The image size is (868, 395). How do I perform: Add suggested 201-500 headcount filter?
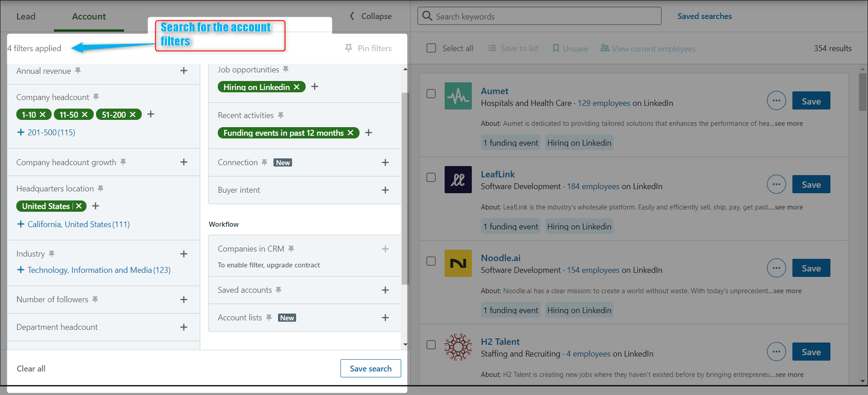[x=46, y=133]
